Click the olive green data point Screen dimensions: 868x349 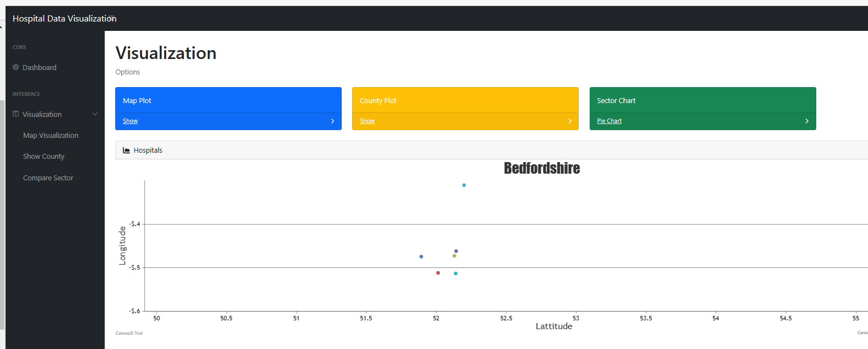[x=454, y=256]
